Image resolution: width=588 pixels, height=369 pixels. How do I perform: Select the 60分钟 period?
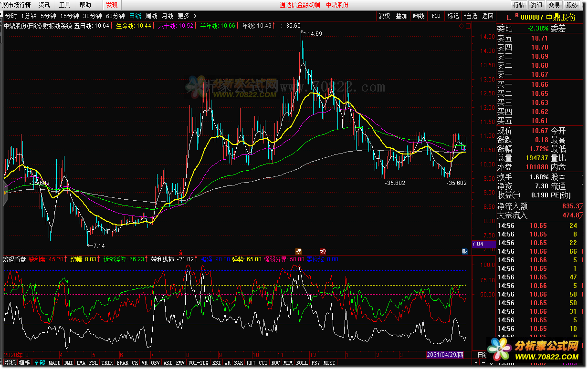(115, 16)
